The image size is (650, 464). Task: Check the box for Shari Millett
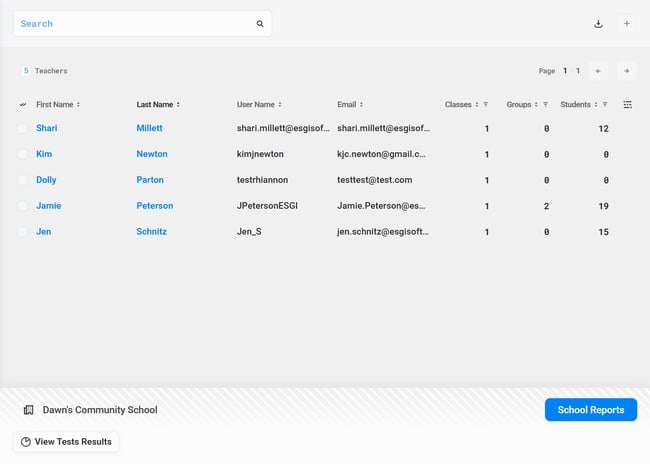click(x=23, y=128)
